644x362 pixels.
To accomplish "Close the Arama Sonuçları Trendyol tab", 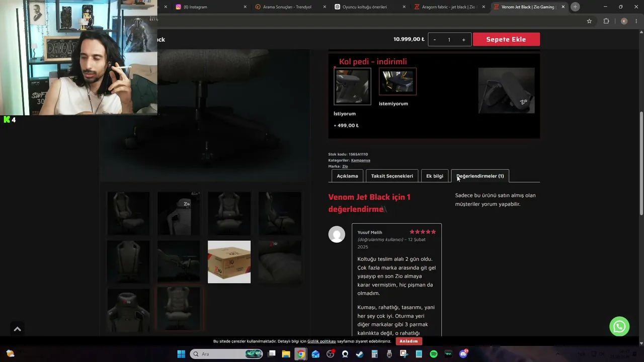I will 325,7.
